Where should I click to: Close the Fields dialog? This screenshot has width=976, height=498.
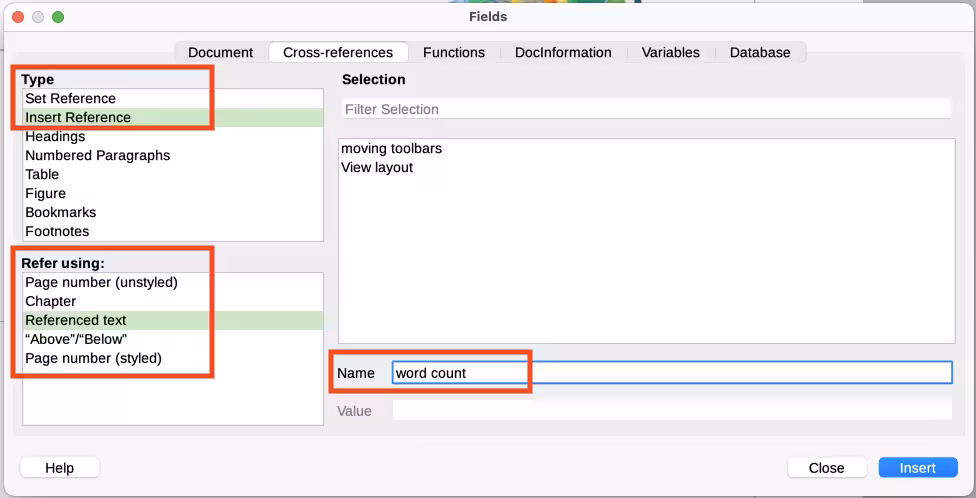[827, 467]
